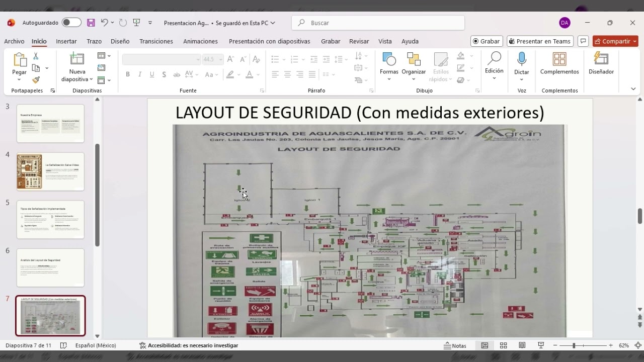Screen dimensions: 644x362
Task: Open the comments pane icon
Action: [583, 41]
